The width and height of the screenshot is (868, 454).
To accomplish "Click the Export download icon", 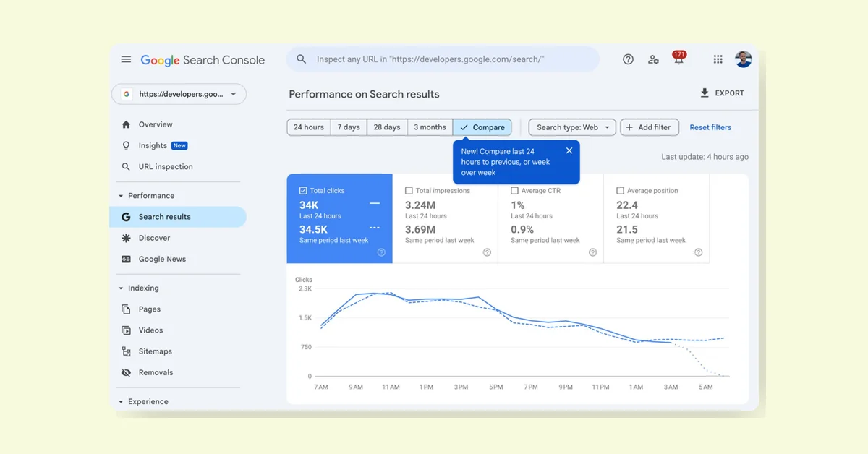I will [705, 93].
